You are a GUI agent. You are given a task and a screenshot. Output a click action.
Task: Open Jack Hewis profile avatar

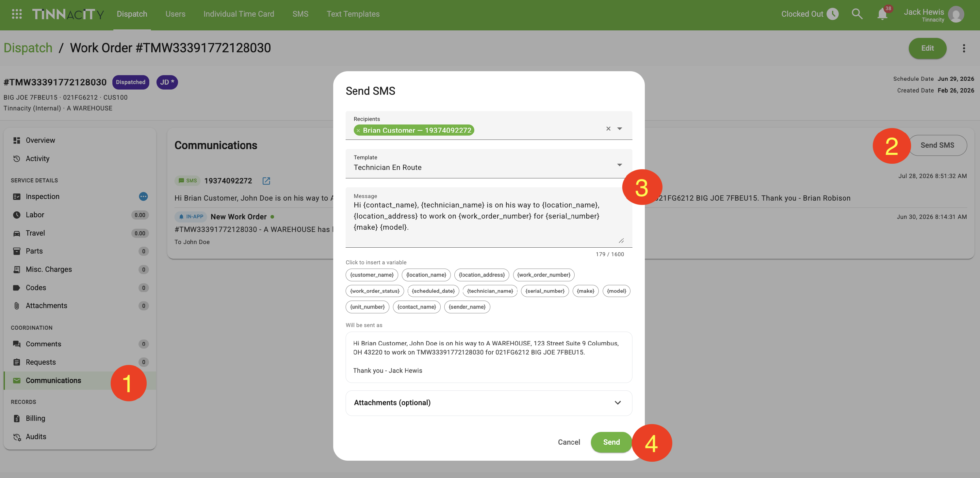[955, 14]
